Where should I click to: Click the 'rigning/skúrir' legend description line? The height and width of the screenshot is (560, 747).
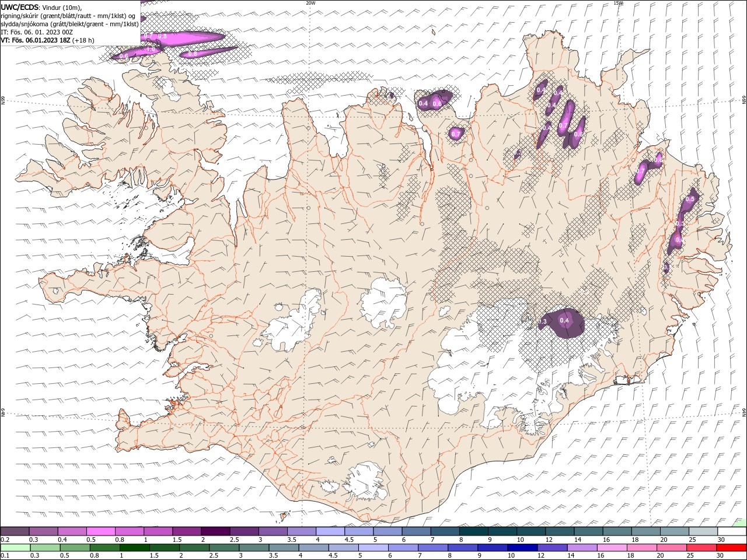[x=69, y=16]
